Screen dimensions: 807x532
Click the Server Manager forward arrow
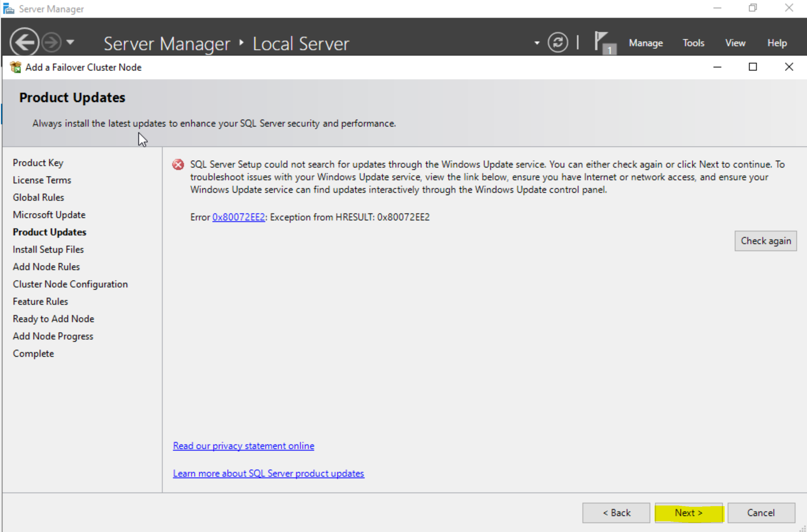[x=51, y=42]
